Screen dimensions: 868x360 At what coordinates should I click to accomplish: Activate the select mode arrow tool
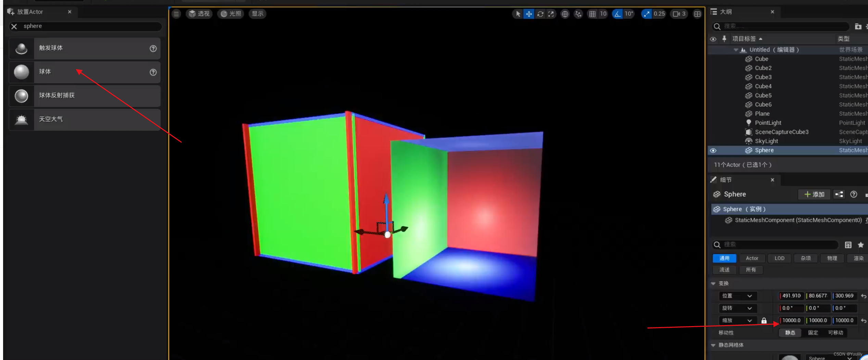(518, 14)
